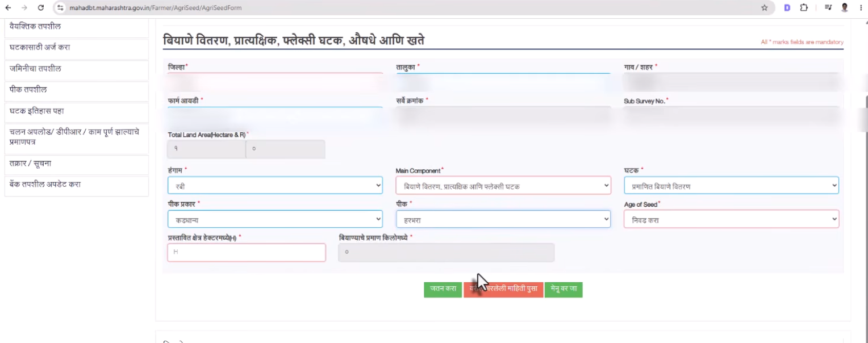Click the Total Land Area R box showing ०
Image resolution: width=868 pixels, height=343 pixels.
(x=285, y=149)
